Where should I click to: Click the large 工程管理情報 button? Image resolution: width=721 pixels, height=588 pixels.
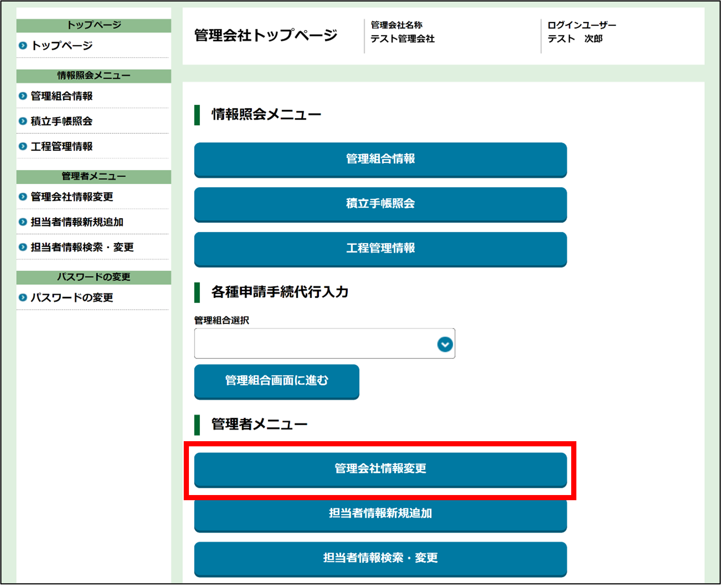(380, 249)
